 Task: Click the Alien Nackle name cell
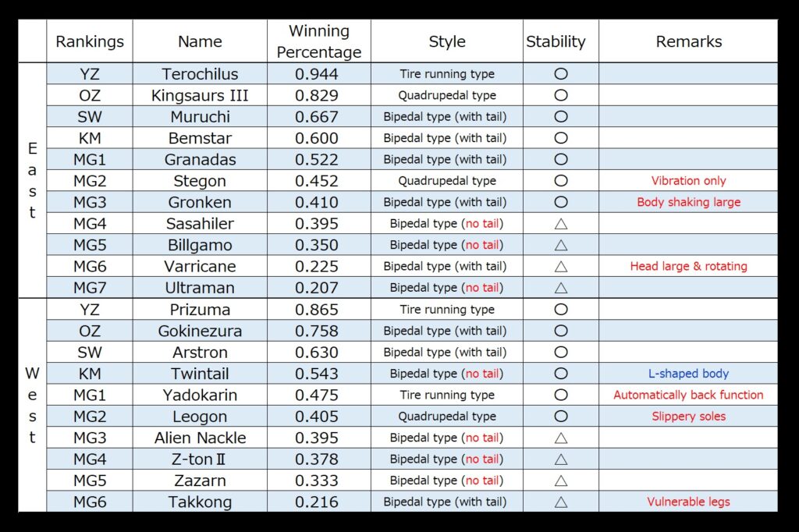coord(200,438)
